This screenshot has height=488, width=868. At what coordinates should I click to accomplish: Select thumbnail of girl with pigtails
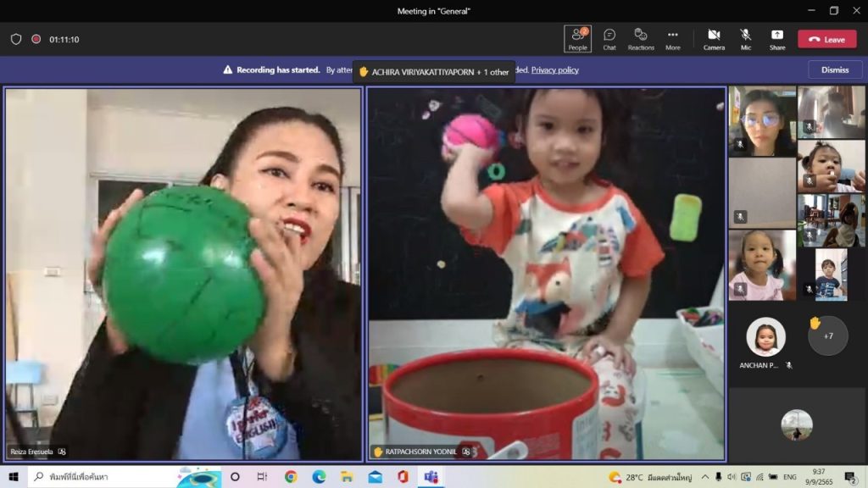[762, 265]
